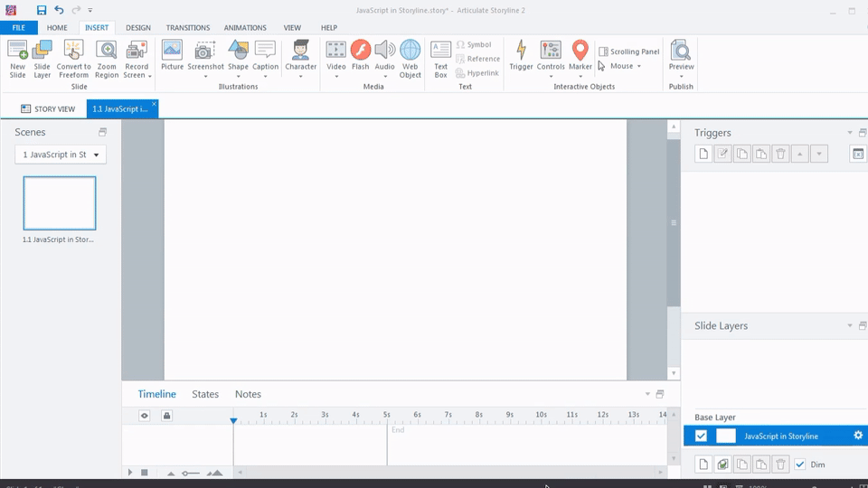
Task: Open the States tab
Action: [205, 394]
